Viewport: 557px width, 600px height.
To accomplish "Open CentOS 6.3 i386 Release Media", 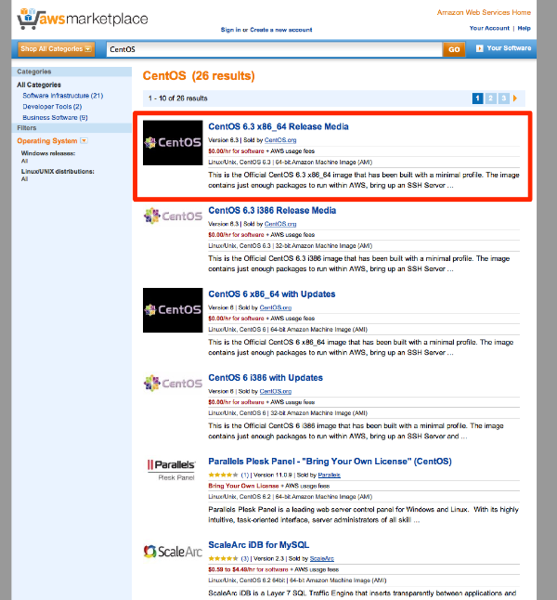I will point(272,210).
